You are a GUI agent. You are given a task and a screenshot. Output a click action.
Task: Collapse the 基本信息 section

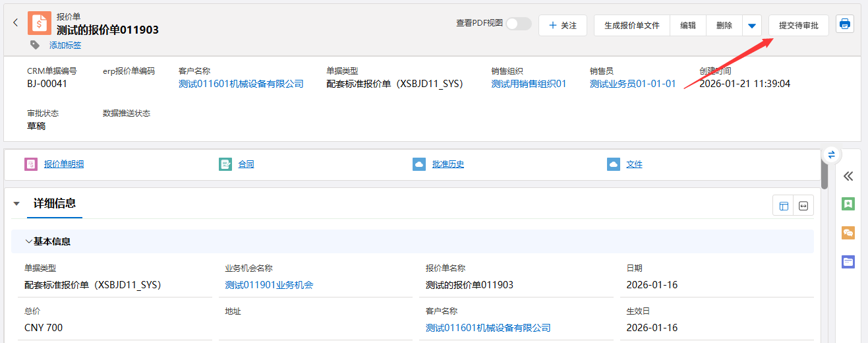point(29,241)
